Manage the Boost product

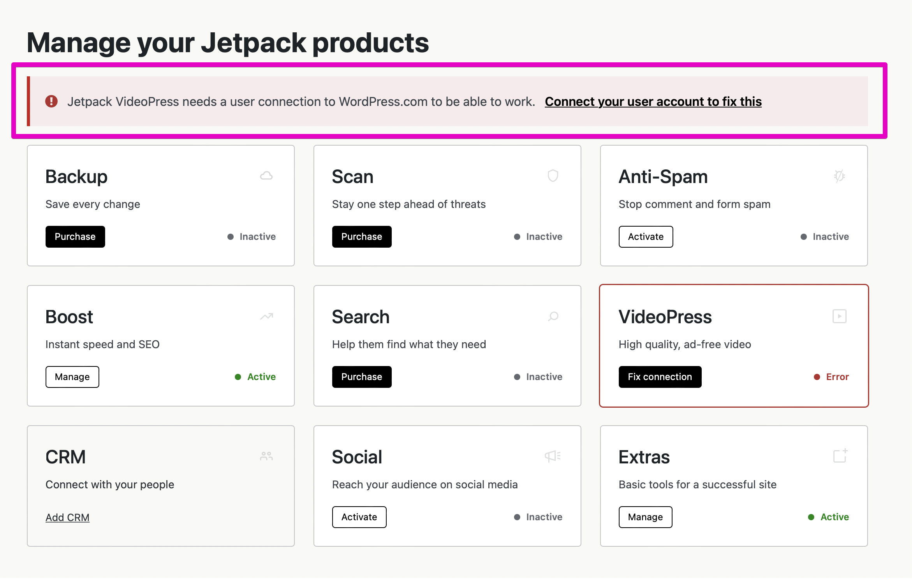pyautogui.click(x=72, y=377)
